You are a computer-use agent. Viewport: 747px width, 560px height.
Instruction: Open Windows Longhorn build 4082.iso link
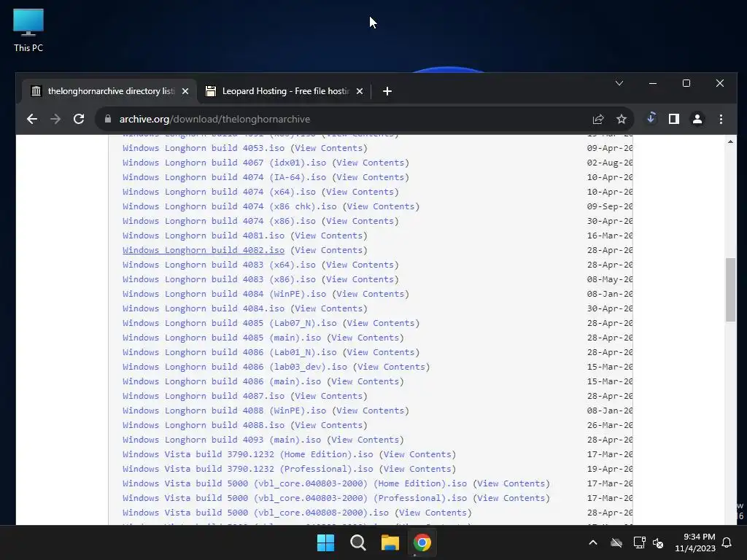[204, 250]
